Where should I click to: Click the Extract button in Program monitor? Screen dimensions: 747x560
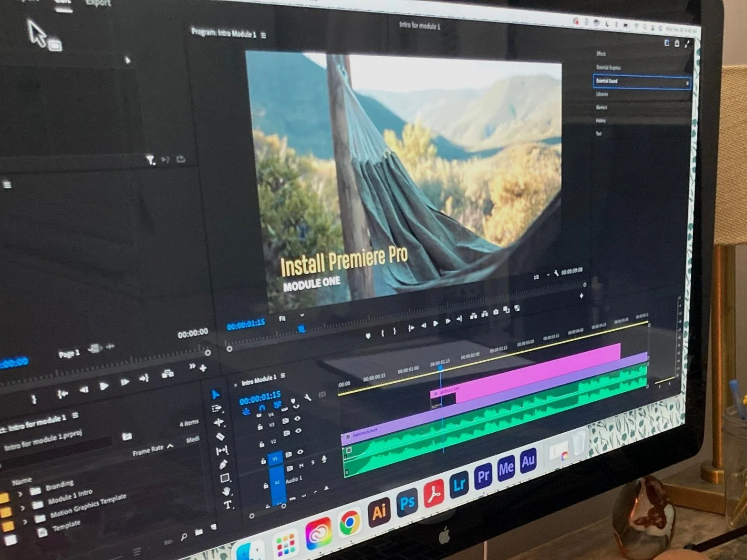click(485, 314)
